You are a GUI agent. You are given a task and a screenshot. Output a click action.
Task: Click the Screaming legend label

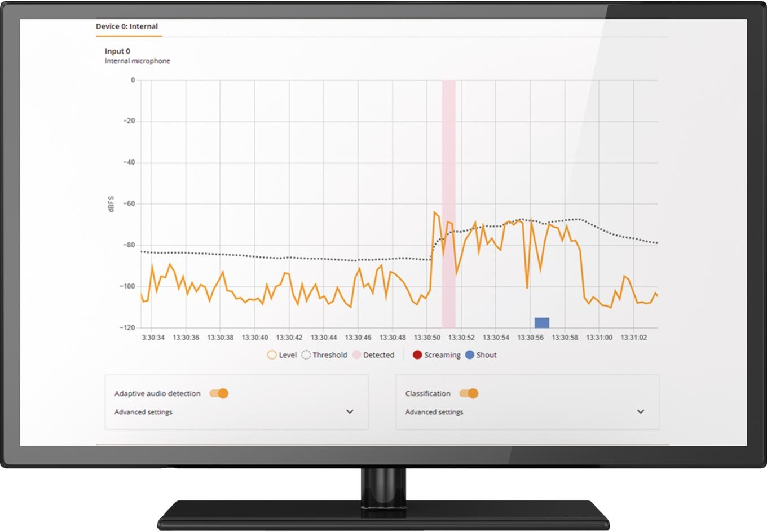coord(442,355)
